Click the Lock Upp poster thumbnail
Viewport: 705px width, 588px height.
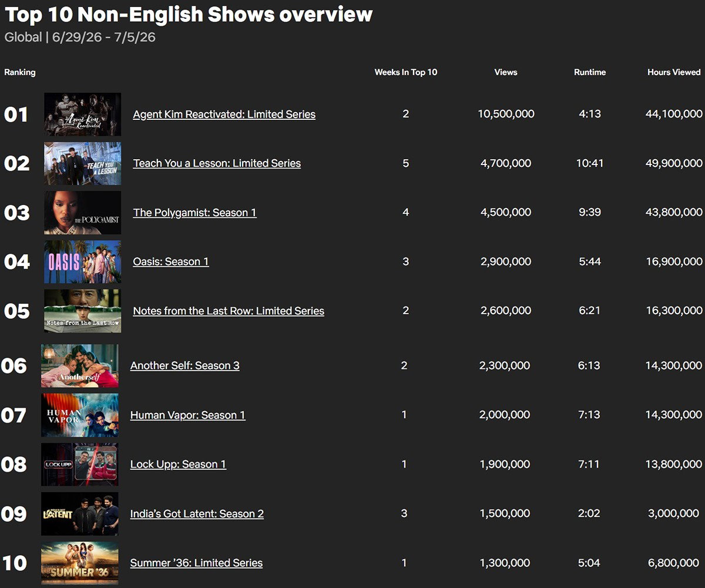80,464
